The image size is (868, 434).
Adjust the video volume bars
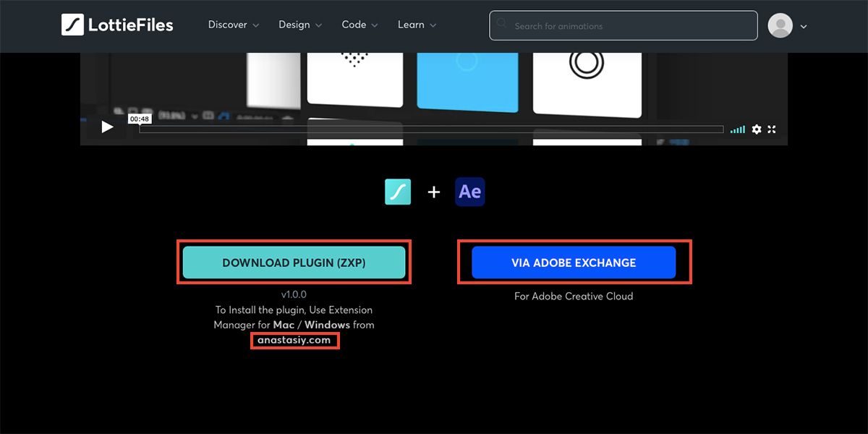click(x=737, y=129)
